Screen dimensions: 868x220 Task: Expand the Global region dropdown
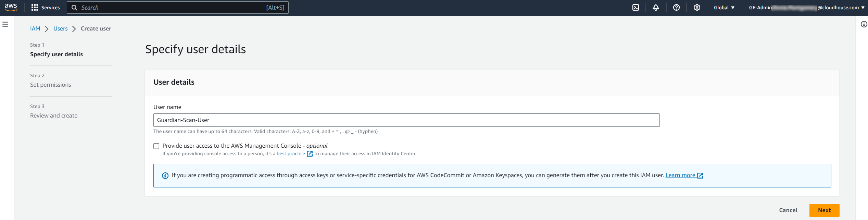(x=724, y=8)
